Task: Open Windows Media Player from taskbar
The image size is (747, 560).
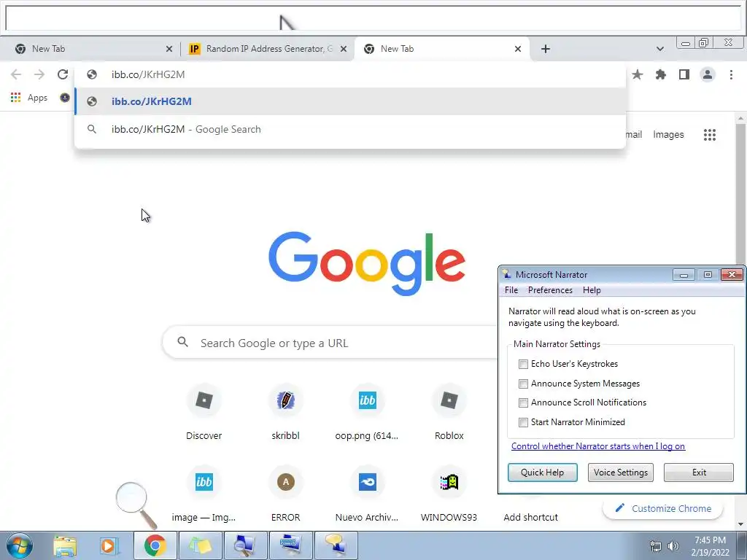Action: click(x=108, y=545)
